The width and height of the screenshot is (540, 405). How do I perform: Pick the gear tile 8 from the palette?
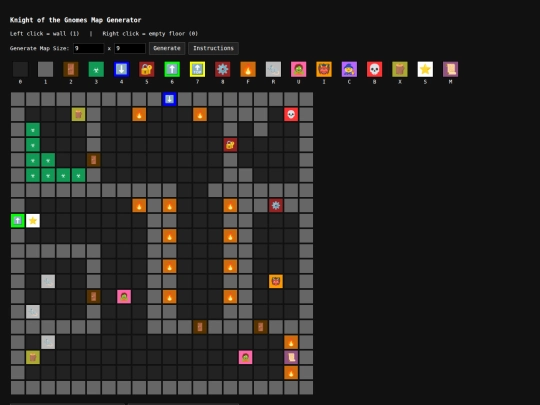pos(223,69)
